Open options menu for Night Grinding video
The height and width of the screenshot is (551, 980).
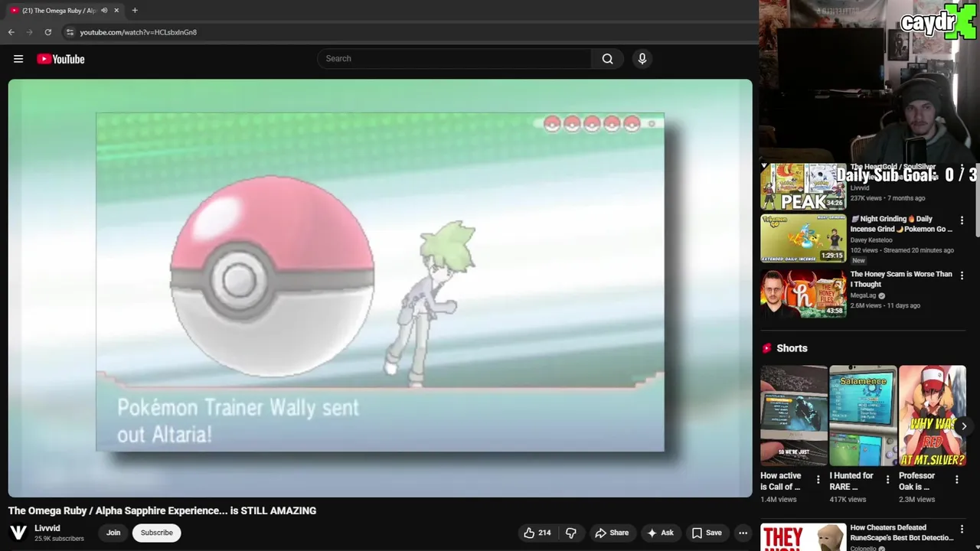tap(962, 220)
